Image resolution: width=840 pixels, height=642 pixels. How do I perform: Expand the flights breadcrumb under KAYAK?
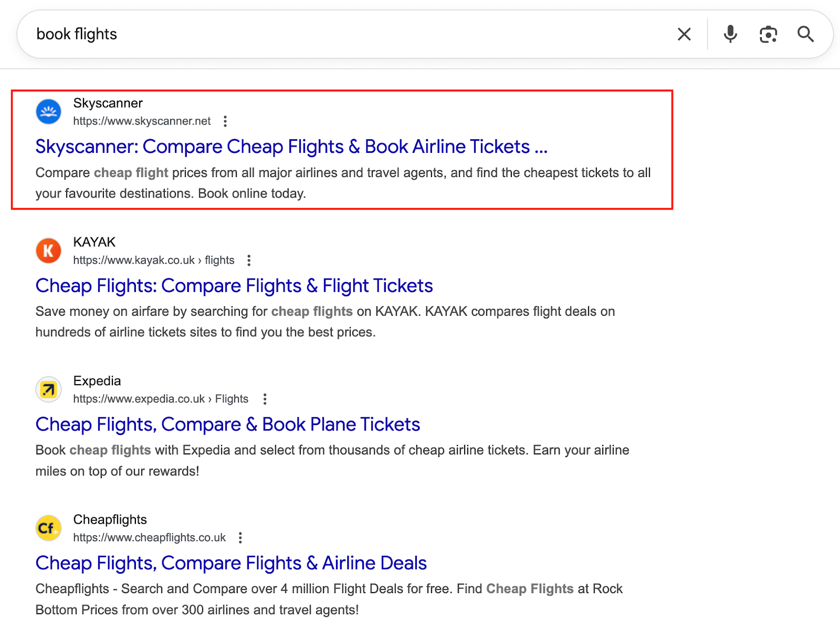(220, 260)
